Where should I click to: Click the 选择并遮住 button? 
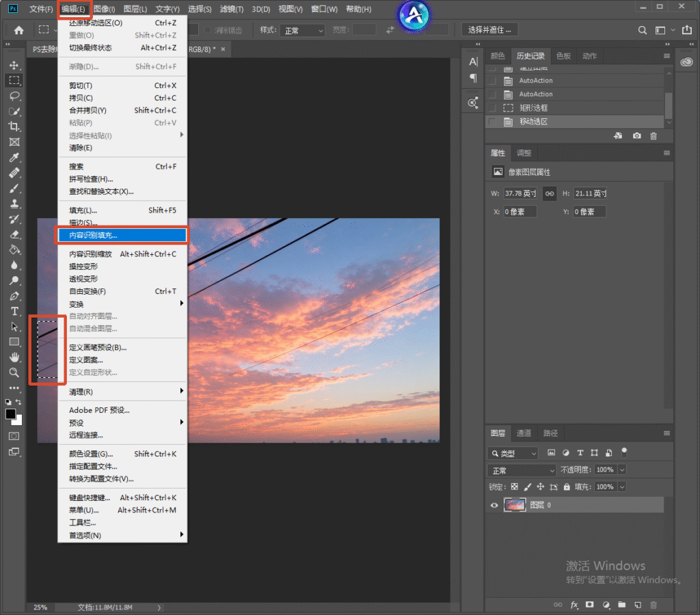pyautogui.click(x=489, y=30)
